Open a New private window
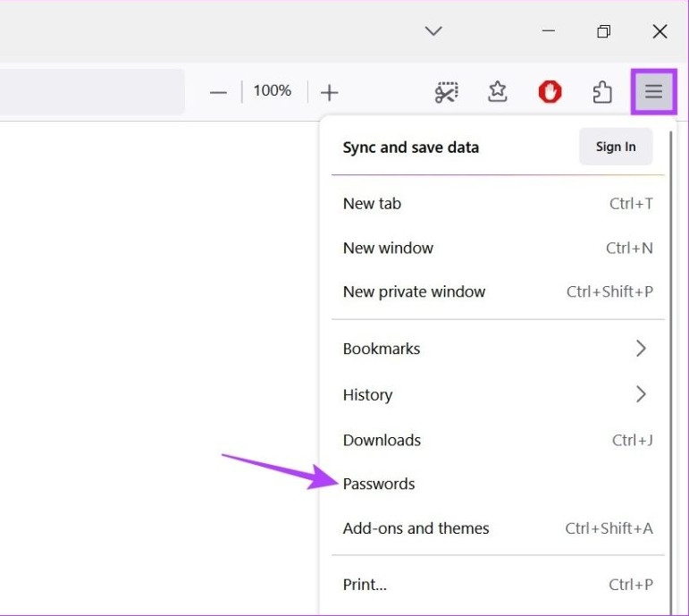This screenshot has height=616, width=689. 498,291
